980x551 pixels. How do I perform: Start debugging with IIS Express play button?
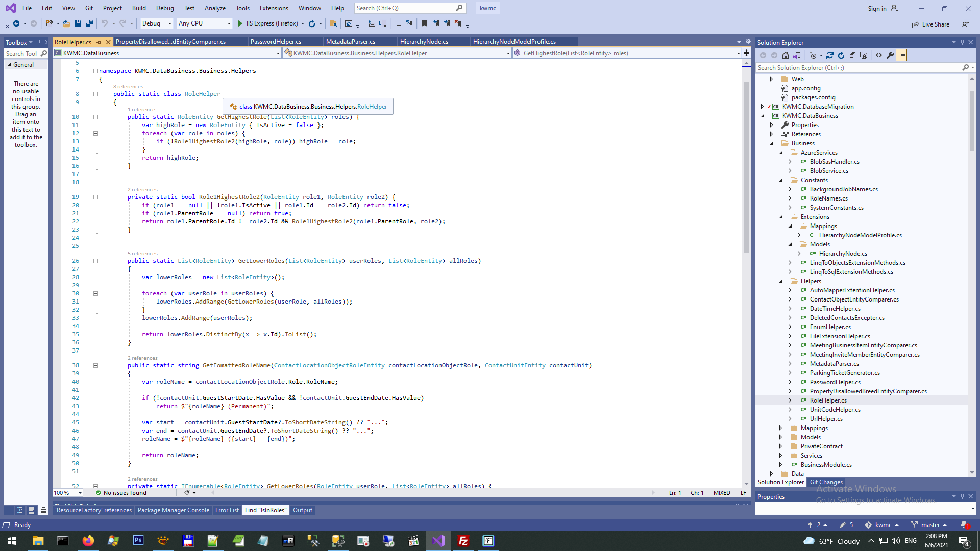240,23
